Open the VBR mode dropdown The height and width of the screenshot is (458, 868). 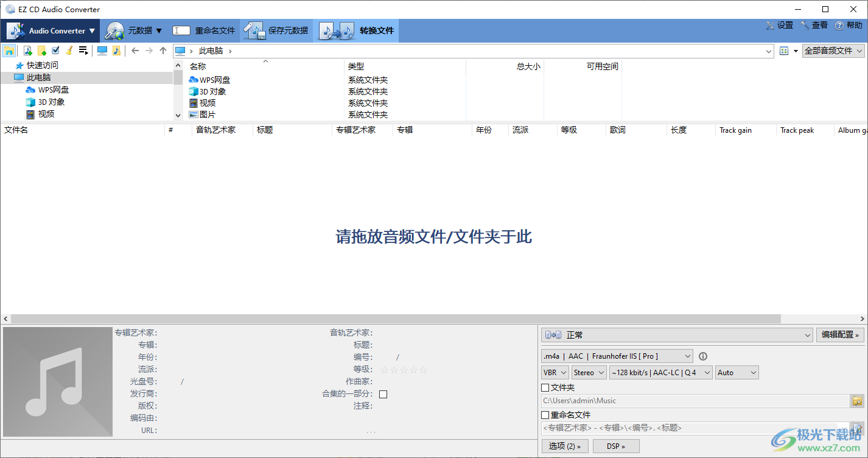pyautogui.click(x=555, y=373)
